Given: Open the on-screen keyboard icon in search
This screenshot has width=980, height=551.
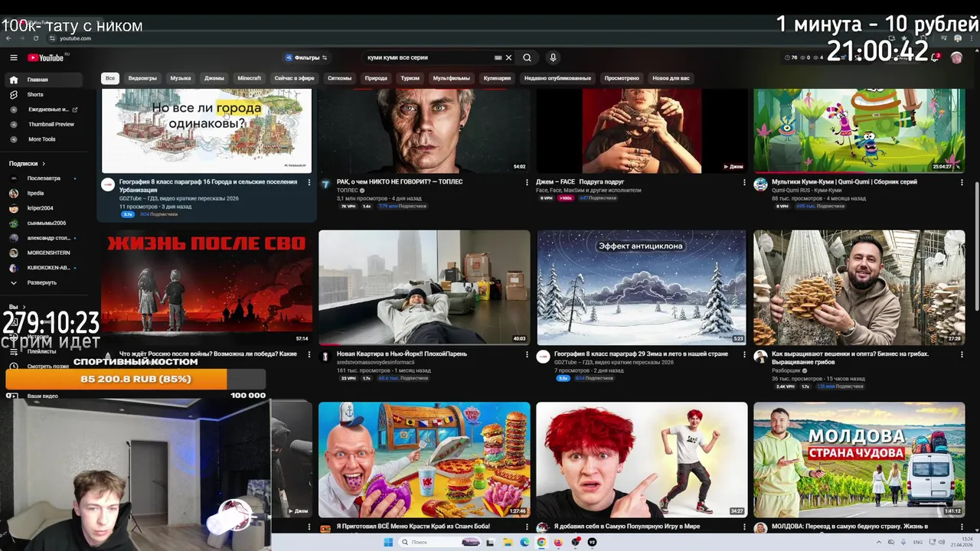Looking at the screenshot, I should (x=498, y=57).
